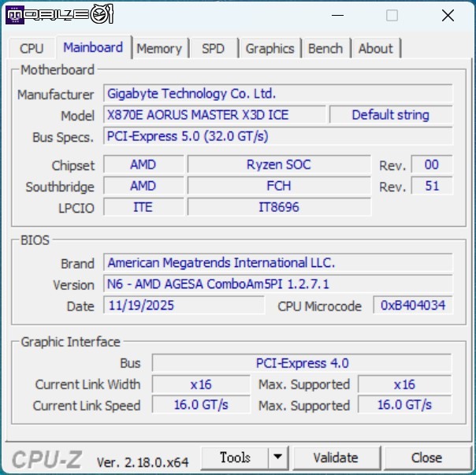
Task: Click LPCIO vendor ITE field
Action: pos(143,207)
